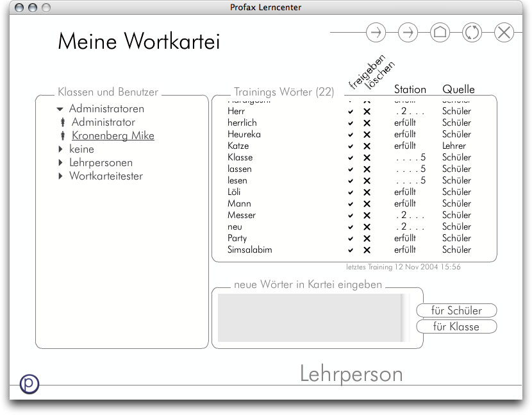This screenshot has width=532, height=415.
Task: Expand the keine group triangle
Action: click(60, 149)
